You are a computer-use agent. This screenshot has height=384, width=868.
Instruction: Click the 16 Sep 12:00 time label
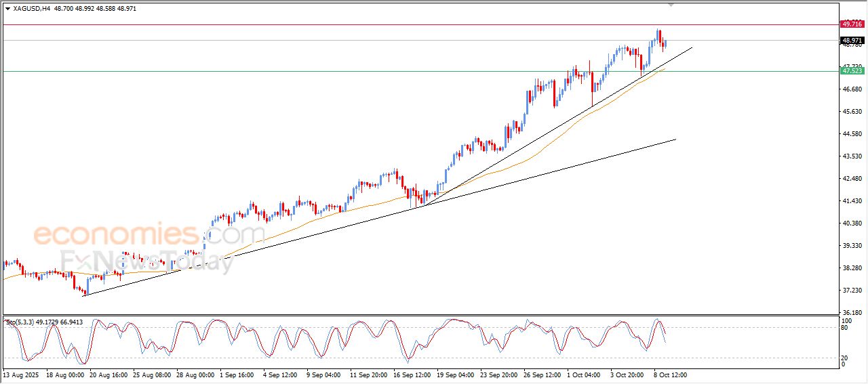tap(411, 374)
